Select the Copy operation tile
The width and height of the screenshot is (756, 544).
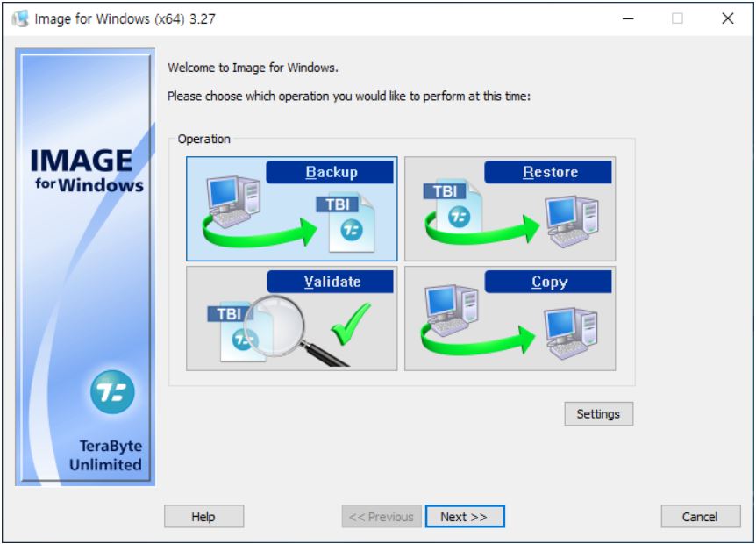point(510,319)
